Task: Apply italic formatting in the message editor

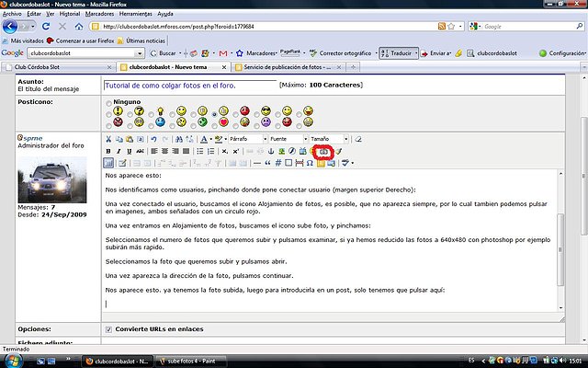Action: click(119, 151)
